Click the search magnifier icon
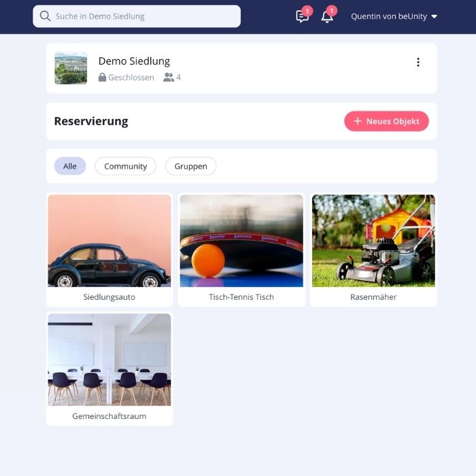The width and height of the screenshot is (476, 476). click(45, 16)
